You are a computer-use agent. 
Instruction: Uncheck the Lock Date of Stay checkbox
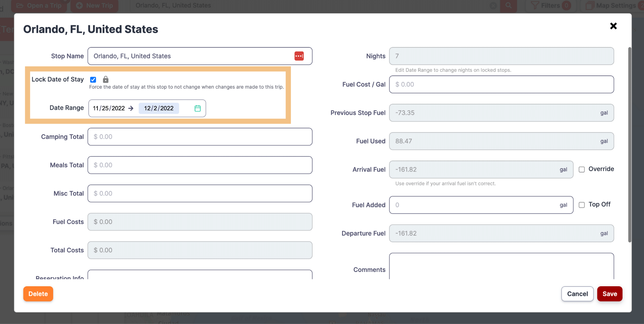[x=93, y=80]
